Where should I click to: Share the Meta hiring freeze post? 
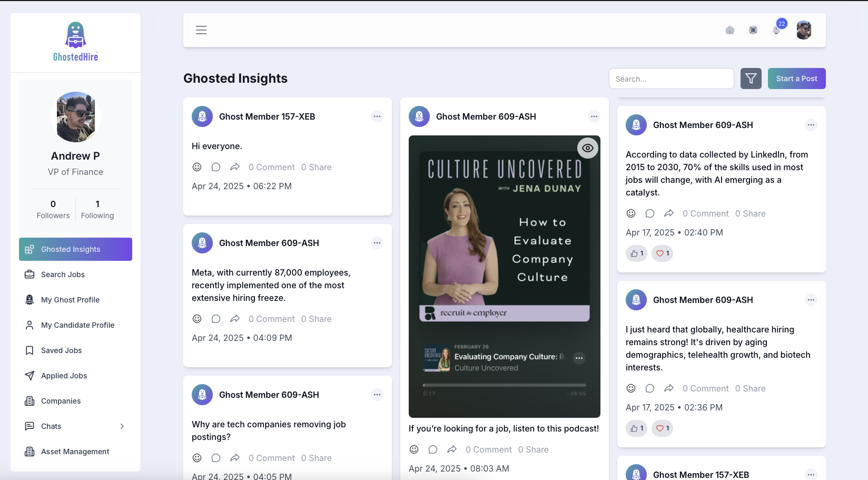(235, 319)
